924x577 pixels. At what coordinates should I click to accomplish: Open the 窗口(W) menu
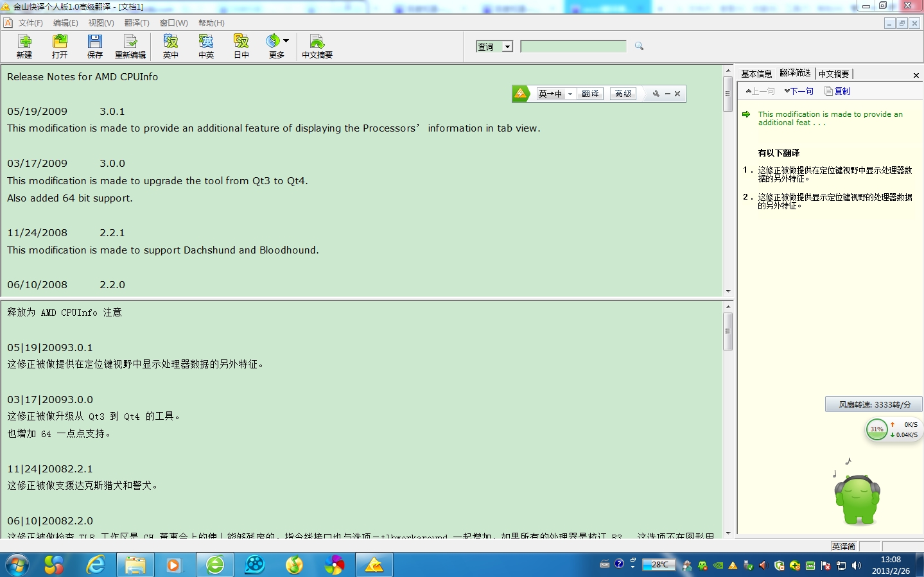coord(174,23)
